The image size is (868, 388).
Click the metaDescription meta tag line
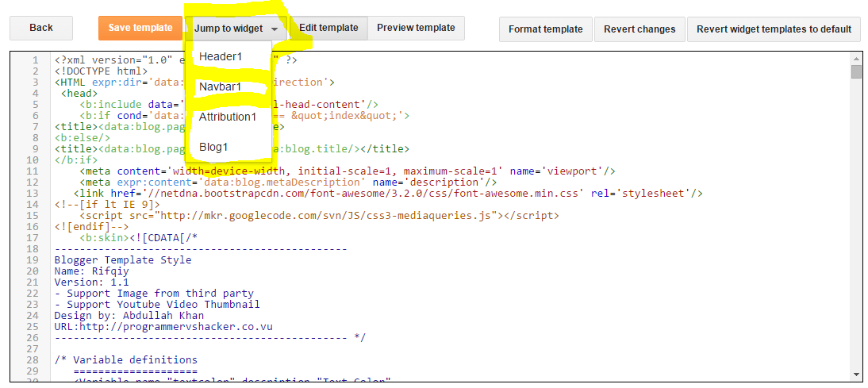click(288, 182)
